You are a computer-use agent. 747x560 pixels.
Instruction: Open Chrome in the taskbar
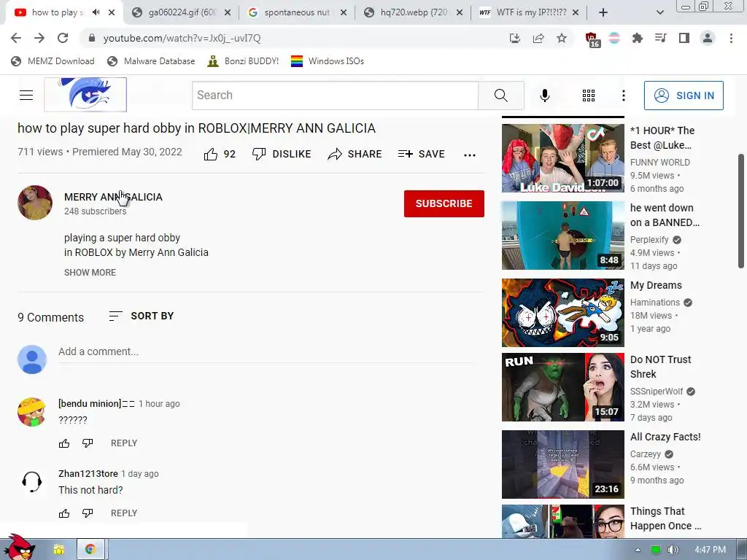90,550
